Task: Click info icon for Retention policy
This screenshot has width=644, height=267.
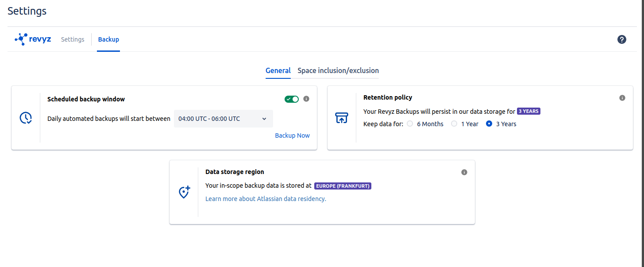Action: coord(622,98)
